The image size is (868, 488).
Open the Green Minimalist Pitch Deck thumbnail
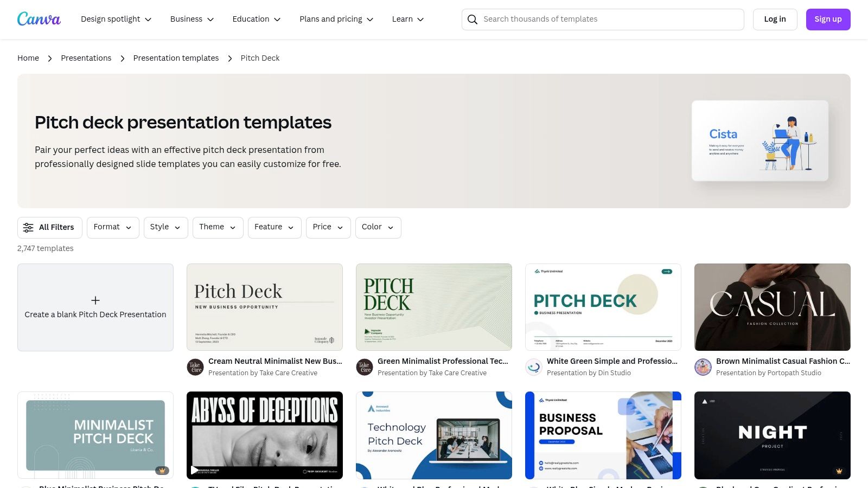click(434, 307)
